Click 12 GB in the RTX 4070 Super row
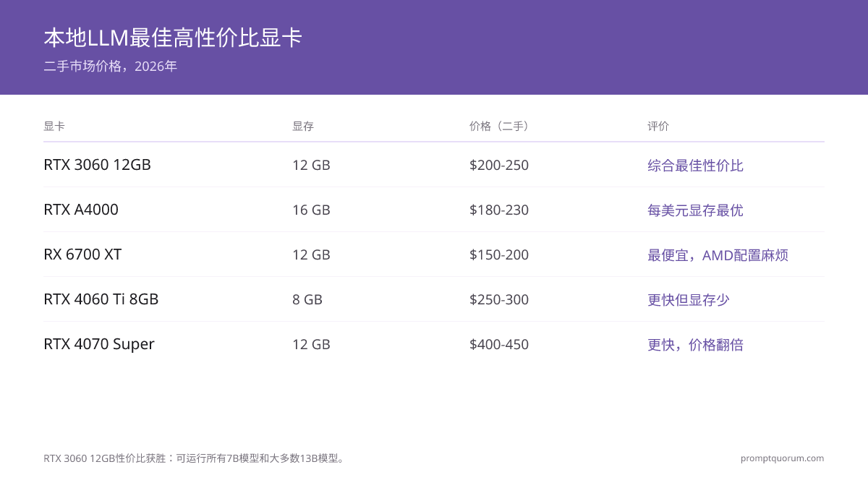 tap(311, 344)
